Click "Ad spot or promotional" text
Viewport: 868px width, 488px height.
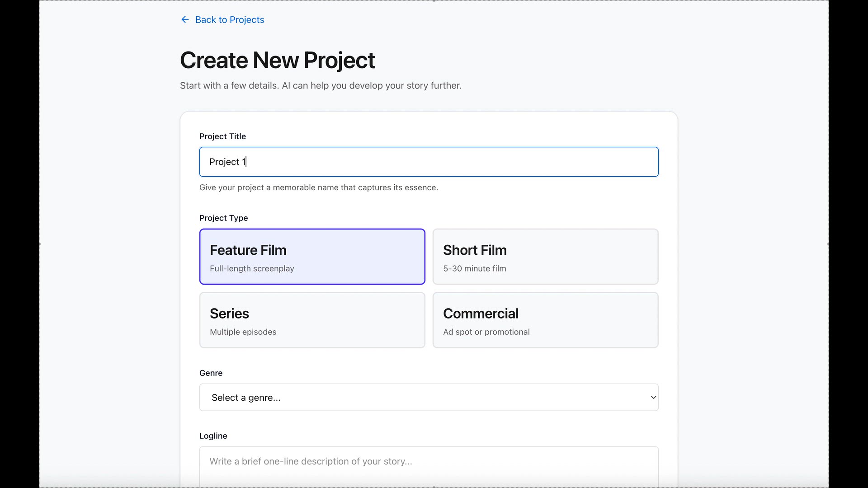pos(486,332)
